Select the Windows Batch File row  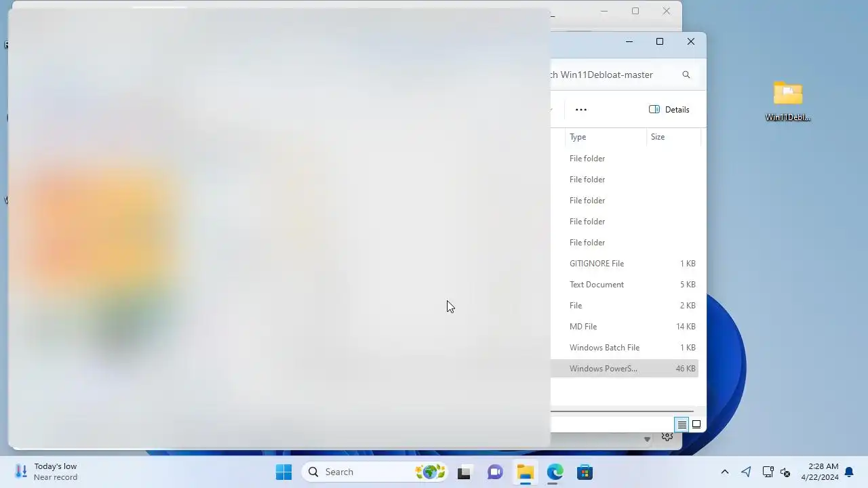pos(625,348)
